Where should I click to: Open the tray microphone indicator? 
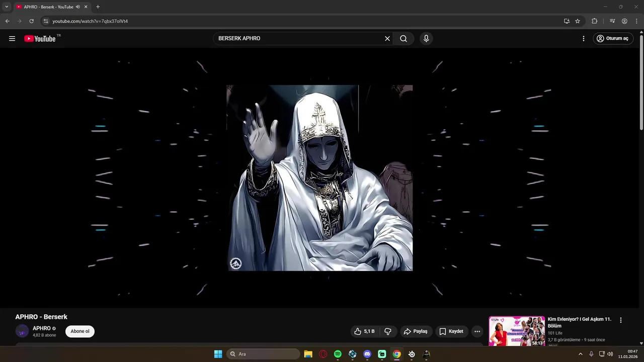591,354
